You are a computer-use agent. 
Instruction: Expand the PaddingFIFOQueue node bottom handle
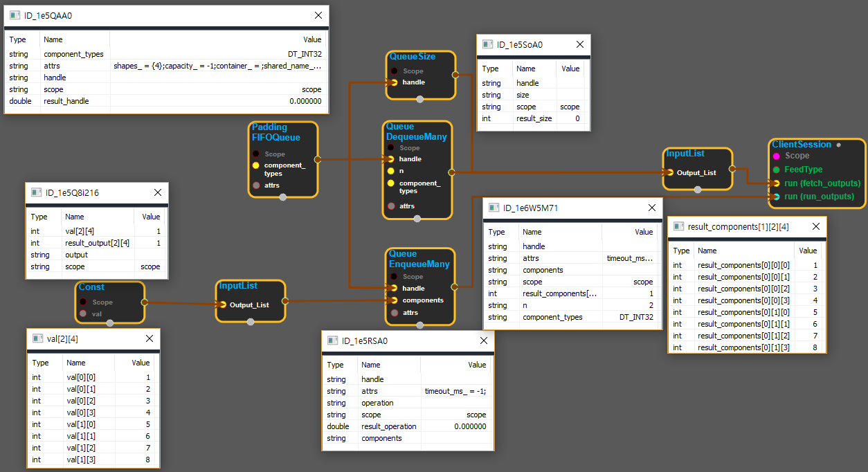point(282,198)
